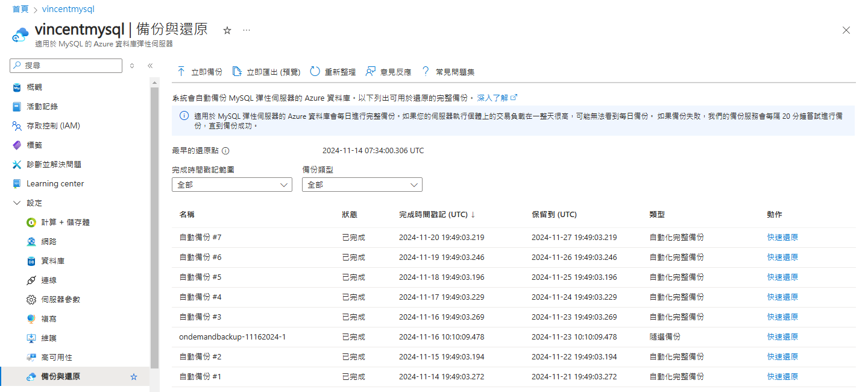The width and height of the screenshot is (868, 392).
Task: Click the 診斷並解決問題 wrench icon
Action: (17, 165)
